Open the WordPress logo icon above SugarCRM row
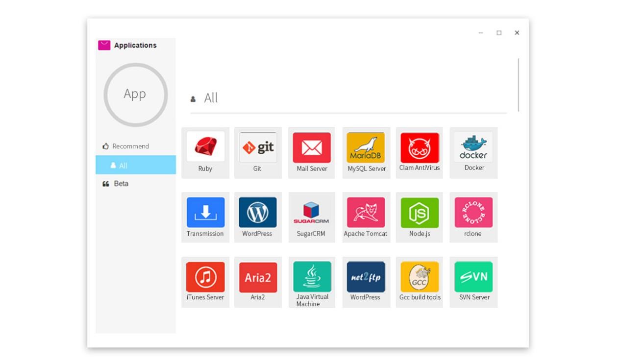Screen dimensions: 621x364 pos(258,212)
